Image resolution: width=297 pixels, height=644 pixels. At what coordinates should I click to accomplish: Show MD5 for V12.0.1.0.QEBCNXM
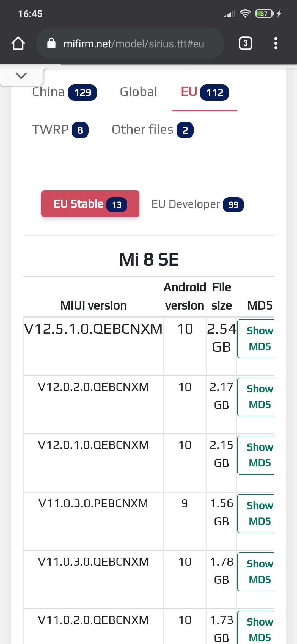256,455
